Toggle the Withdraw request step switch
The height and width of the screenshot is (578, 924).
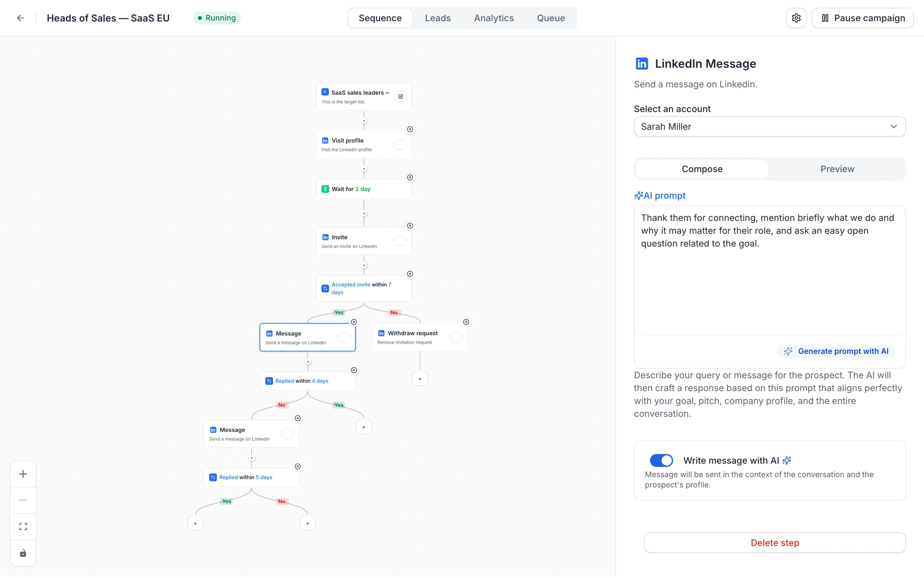click(x=456, y=338)
